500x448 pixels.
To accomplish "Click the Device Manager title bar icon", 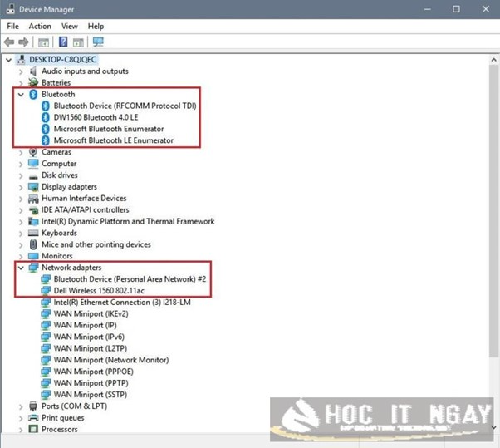I will [11, 9].
